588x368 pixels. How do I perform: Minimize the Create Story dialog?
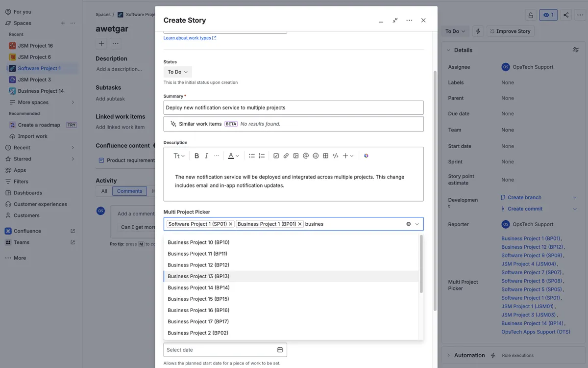click(381, 20)
